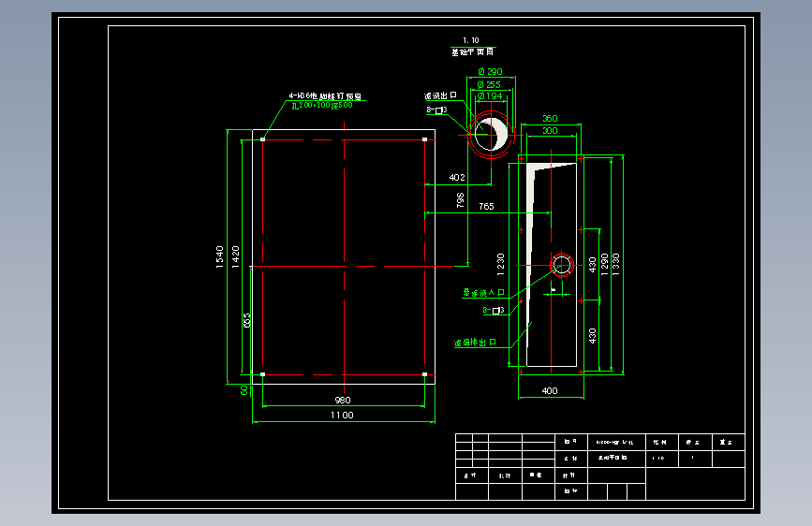Click the 300 width dimension text
Viewport: 812px width, 526px height.
(x=550, y=130)
